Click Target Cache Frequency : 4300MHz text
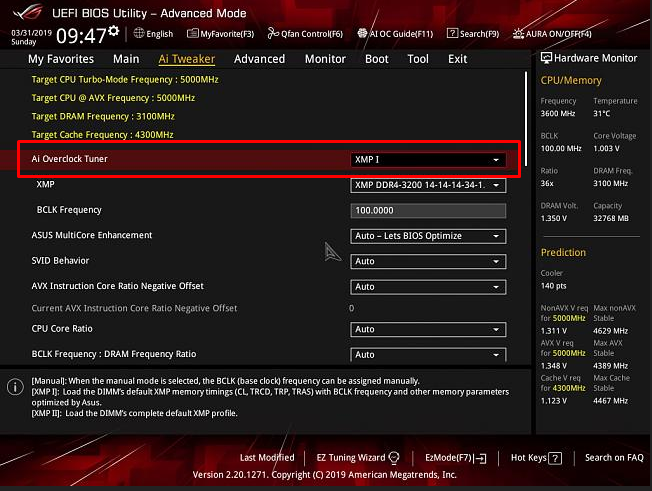The height and width of the screenshot is (491, 652). pyautogui.click(x=102, y=135)
